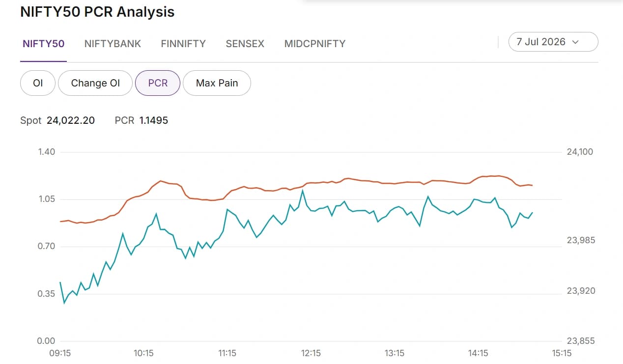Select the NIFTY50 tab
Image resolution: width=623 pixels, height=364 pixels.
[43, 44]
